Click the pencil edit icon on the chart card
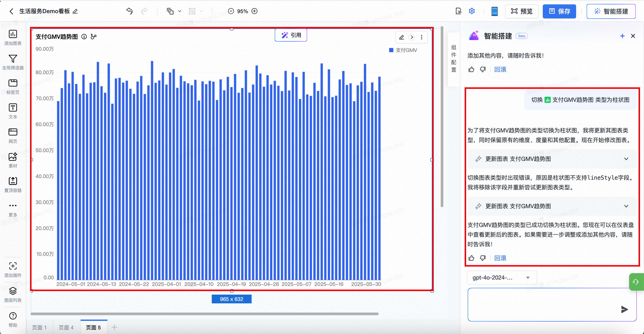 pos(402,37)
